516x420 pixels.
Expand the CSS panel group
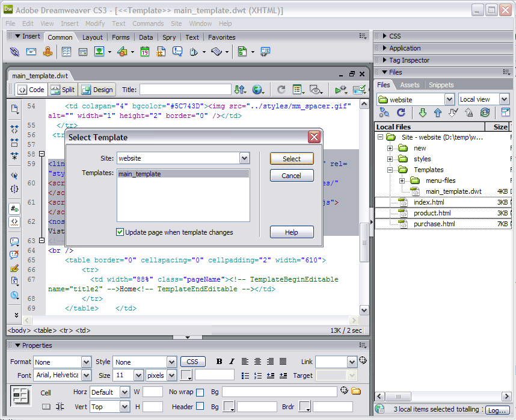coord(385,36)
